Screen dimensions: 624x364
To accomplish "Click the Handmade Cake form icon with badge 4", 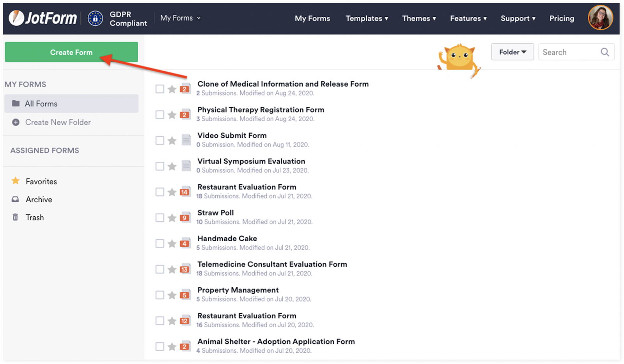I will (x=185, y=243).
